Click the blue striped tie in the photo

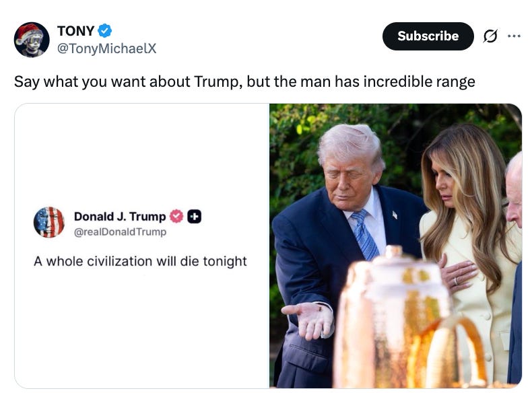[365, 234]
